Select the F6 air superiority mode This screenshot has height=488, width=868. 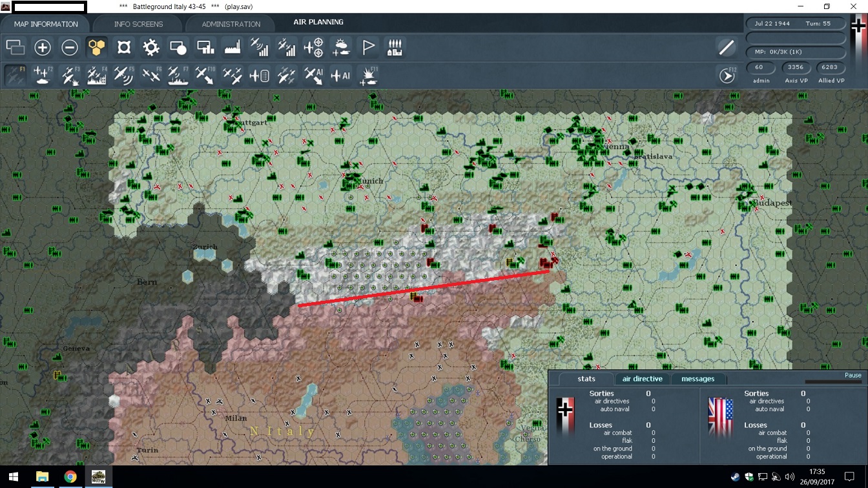[151, 76]
